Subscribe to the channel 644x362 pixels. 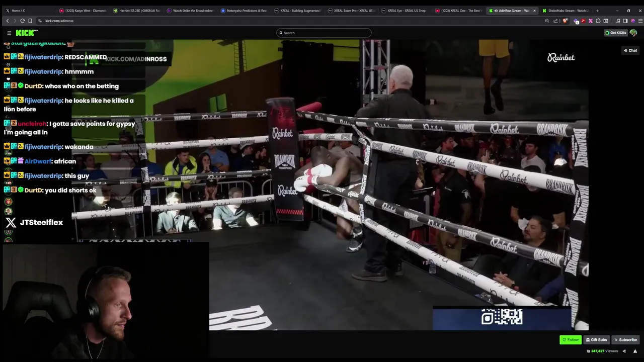click(625, 340)
